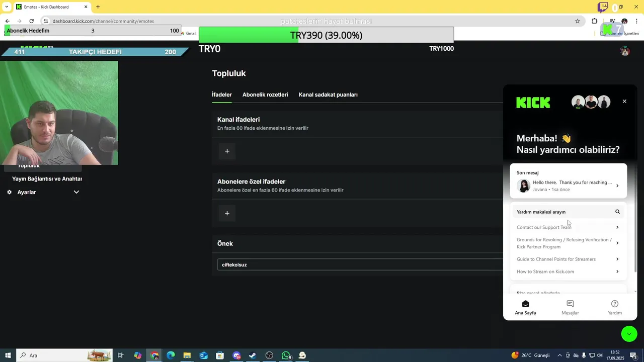Click the Twitch icon in title bar

click(602, 7)
